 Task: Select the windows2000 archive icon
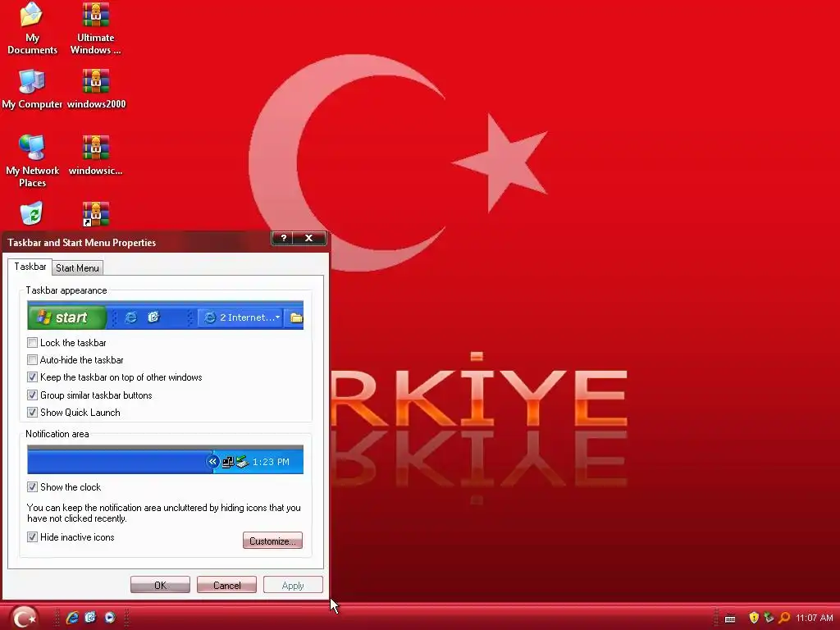click(96, 89)
